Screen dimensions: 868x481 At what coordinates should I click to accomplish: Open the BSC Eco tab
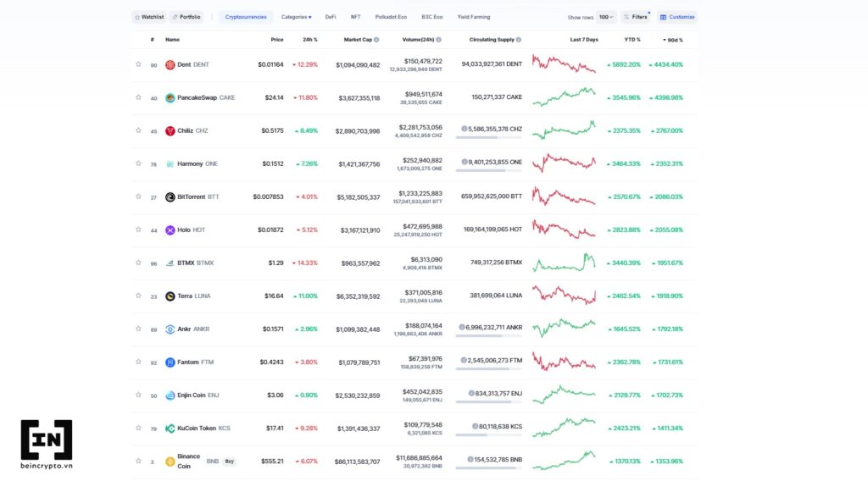(x=431, y=17)
